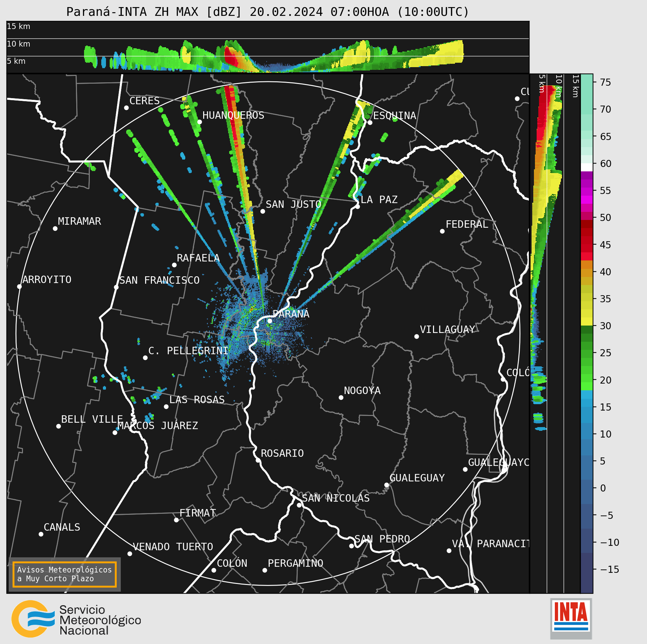
Task: Click the CANALS city label
Action: click(62, 527)
